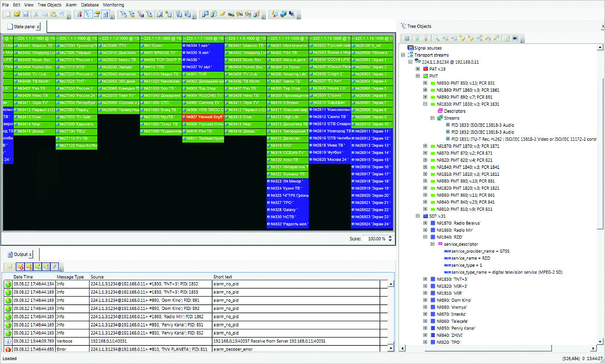Expand the №850: PMT 850 node

pyautogui.click(x=425, y=83)
